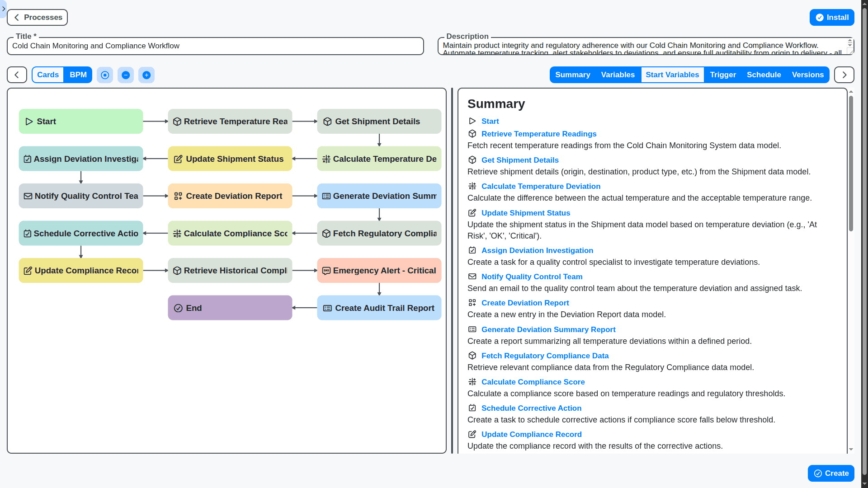The width and height of the screenshot is (868, 488).
Task: Open the Variables tab
Action: click(618, 75)
